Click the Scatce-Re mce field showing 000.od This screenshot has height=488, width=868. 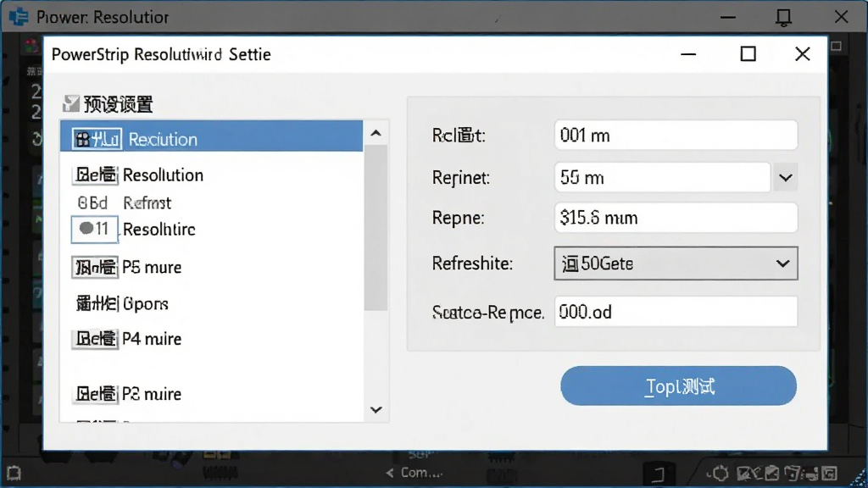(676, 312)
